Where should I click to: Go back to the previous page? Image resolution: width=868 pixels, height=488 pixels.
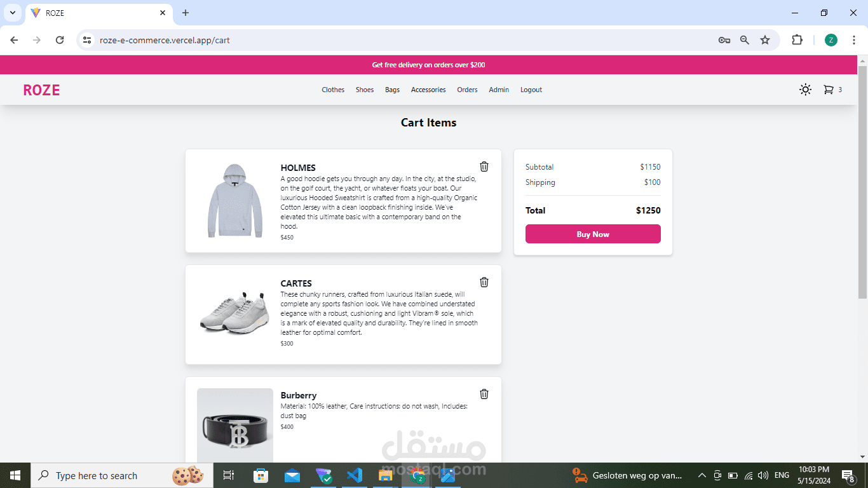(14, 40)
